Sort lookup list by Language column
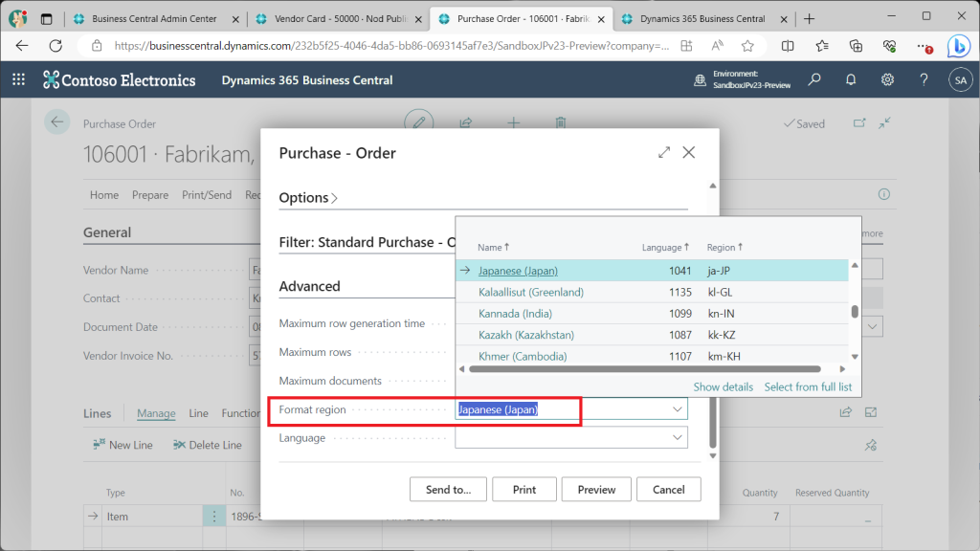Image resolution: width=980 pixels, height=551 pixels. [665, 248]
